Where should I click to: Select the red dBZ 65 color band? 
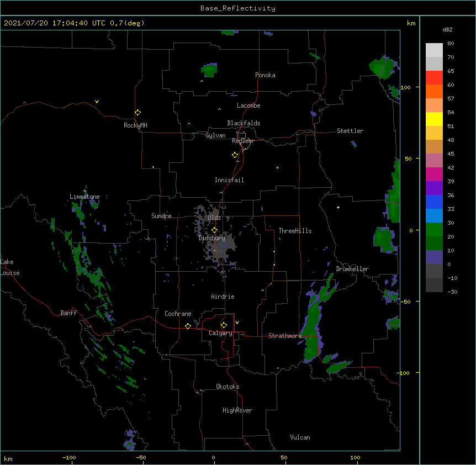pos(434,78)
